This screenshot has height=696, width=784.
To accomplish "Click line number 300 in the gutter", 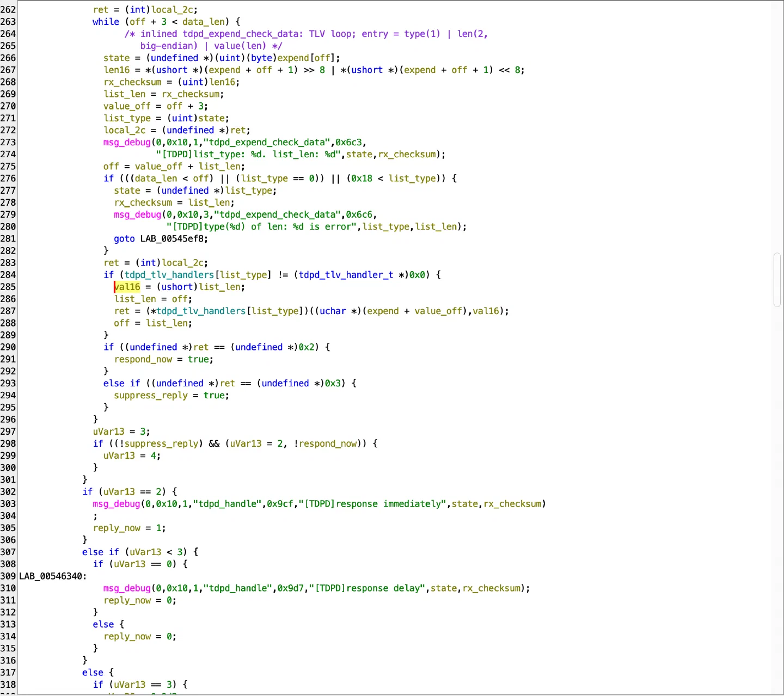I will pyautogui.click(x=8, y=467).
